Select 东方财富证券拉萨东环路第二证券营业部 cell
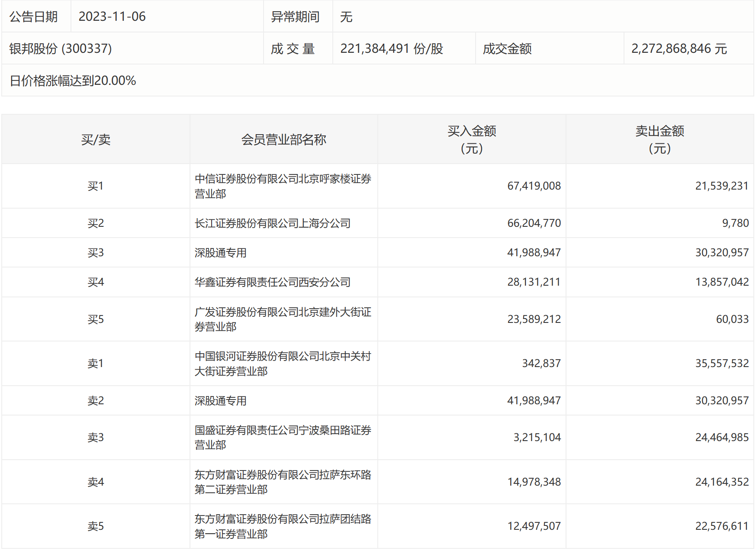This screenshot has height=551, width=756. [x=283, y=482]
